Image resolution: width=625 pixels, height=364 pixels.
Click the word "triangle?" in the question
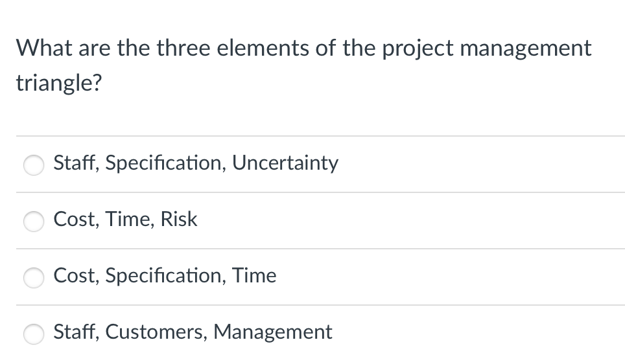(59, 84)
